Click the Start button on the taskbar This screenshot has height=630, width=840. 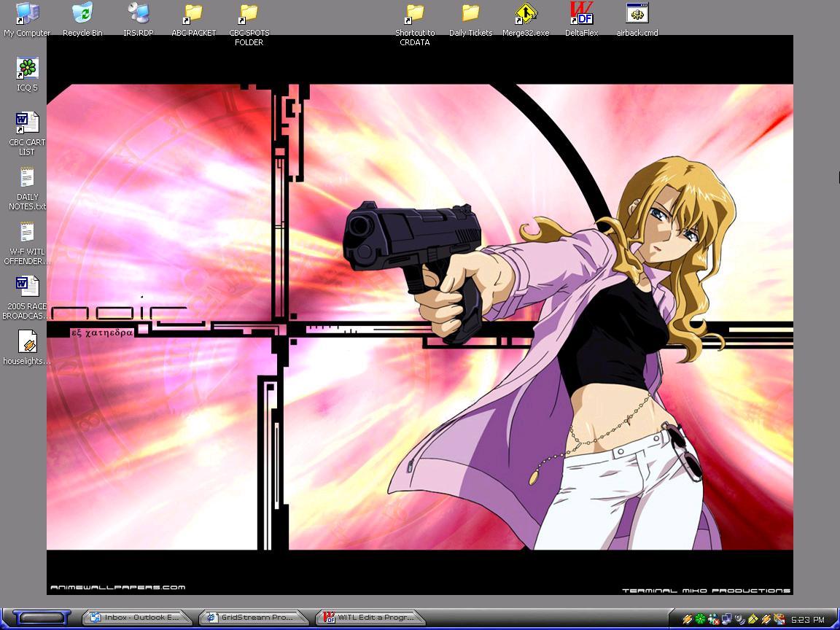40,618
